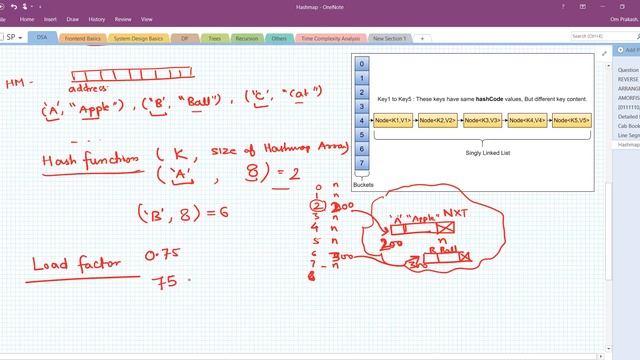Create a new section with the plus tab

point(422,38)
